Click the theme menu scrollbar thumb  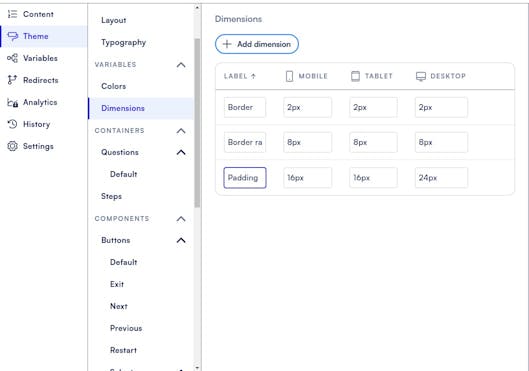click(x=197, y=123)
